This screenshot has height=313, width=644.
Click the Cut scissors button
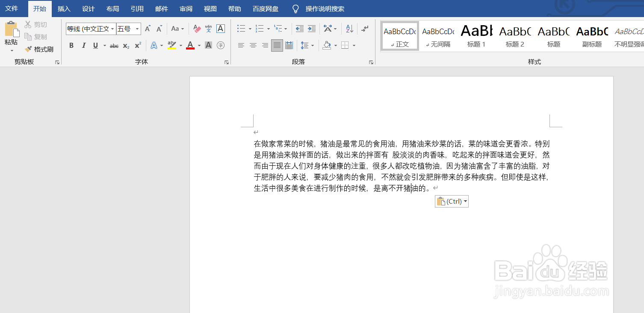(36, 25)
